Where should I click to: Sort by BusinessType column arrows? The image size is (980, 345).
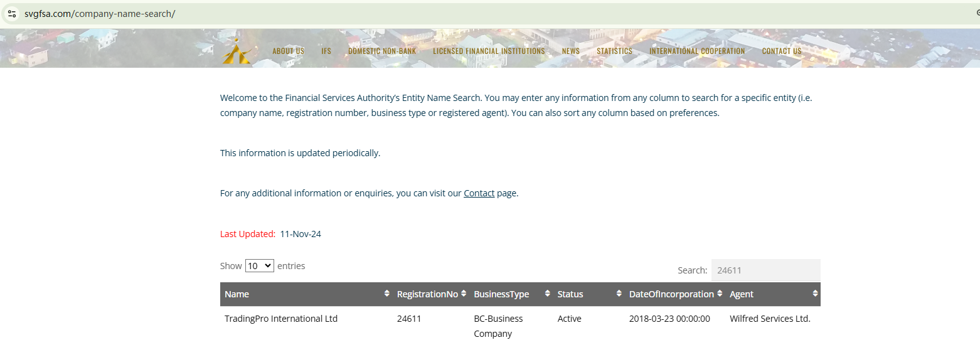tap(548, 294)
